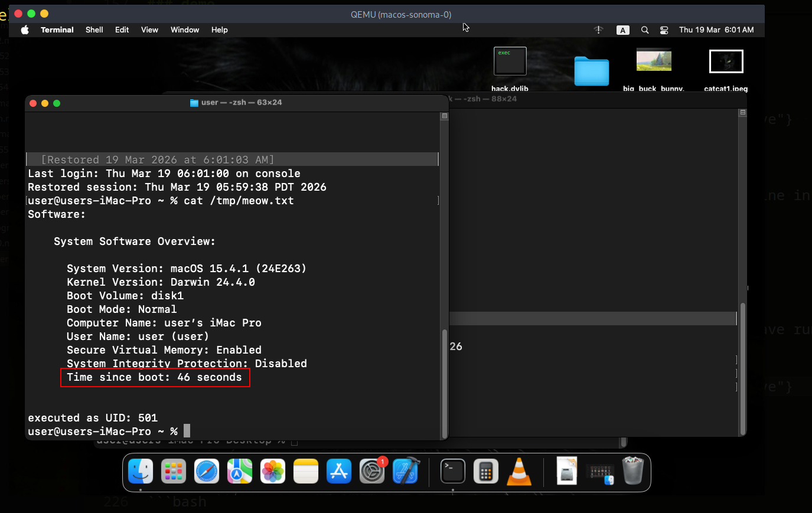Open the Trash from the Dock
812x513 pixels.
click(x=632, y=471)
